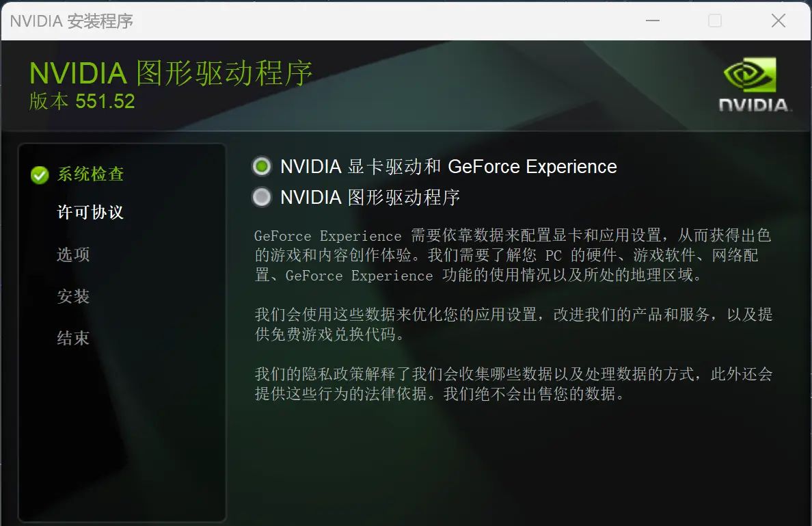Click the NVIDIA 图形驱动程序 header title
Viewport: 812px width, 526px height.
pyautogui.click(x=171, y=73)
